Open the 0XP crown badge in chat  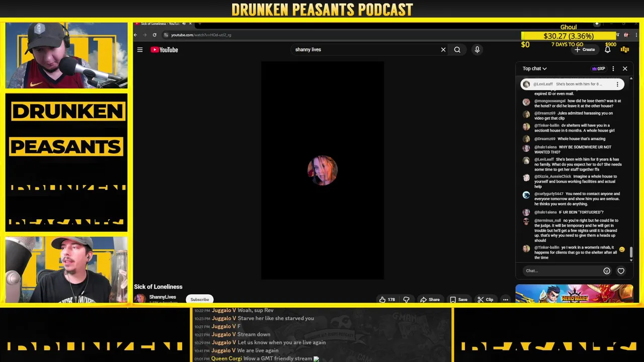[599, 68]
